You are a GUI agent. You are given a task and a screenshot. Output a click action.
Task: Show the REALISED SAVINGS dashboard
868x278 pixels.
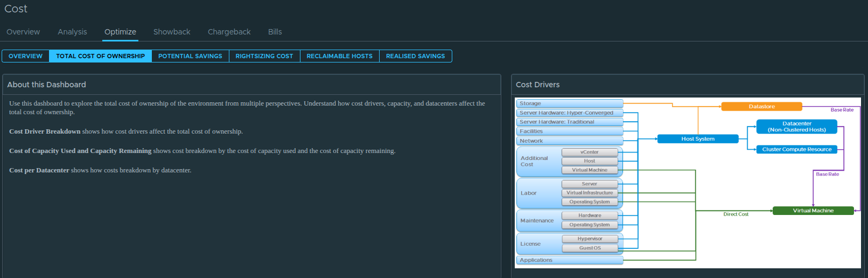point(415,56)
